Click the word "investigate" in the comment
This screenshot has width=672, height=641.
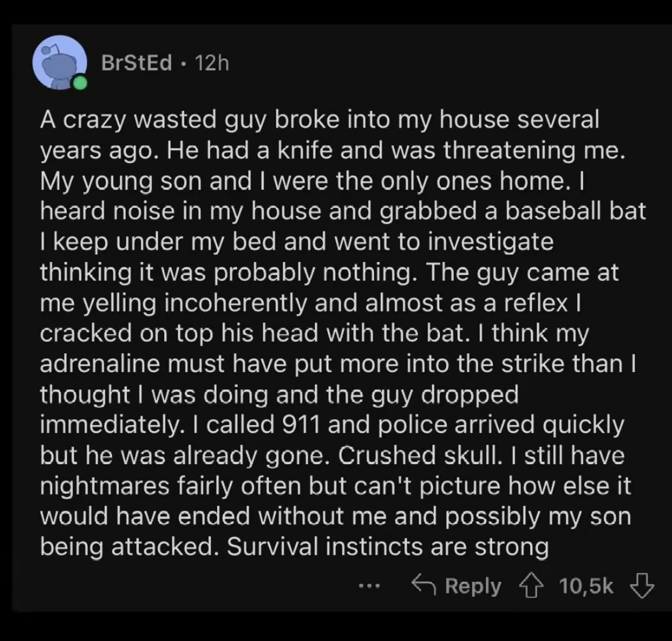[491, 242]
